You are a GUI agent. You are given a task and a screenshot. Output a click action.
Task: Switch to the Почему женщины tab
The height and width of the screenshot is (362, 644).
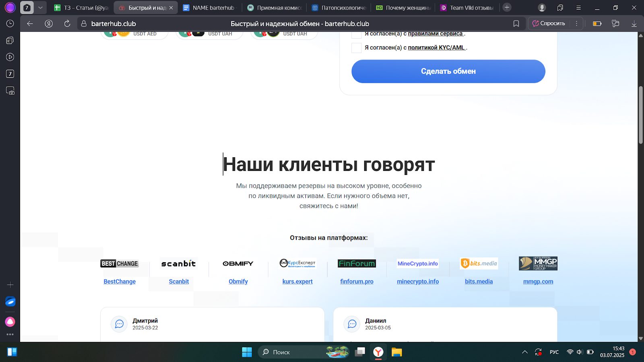click(403, 8)
